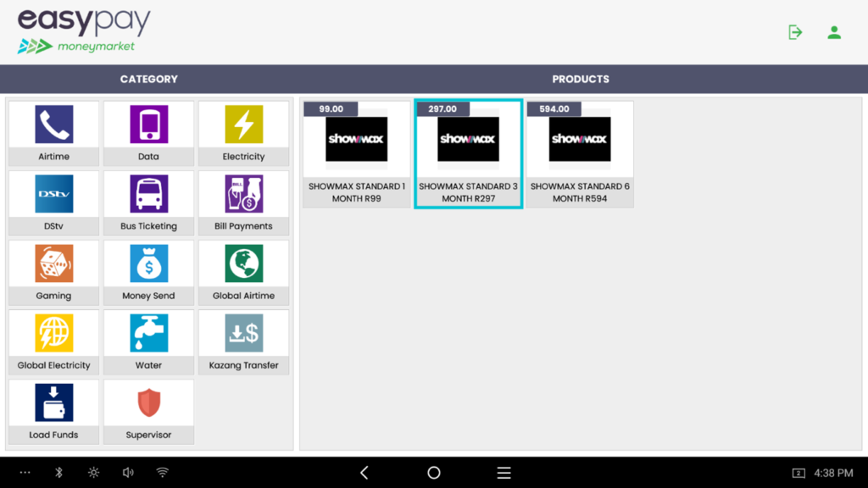The image size is (868, 488).
Task: Open the Gaming category
Action: click(x=53, y=273)
